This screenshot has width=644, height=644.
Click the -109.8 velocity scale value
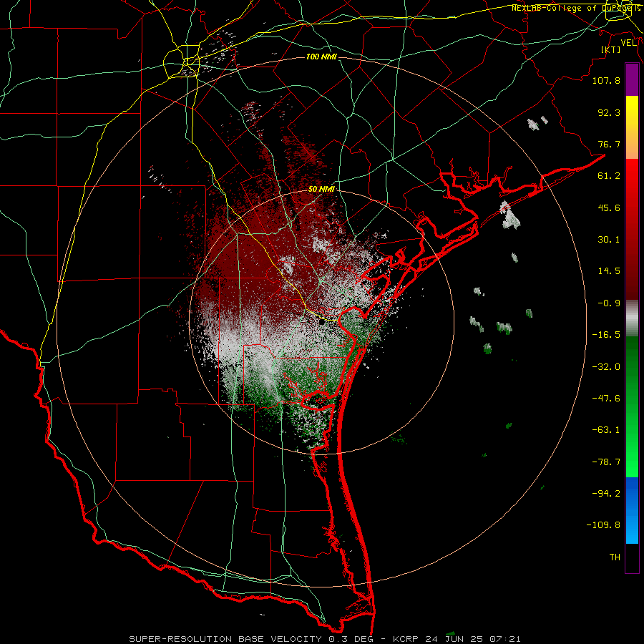603,525
